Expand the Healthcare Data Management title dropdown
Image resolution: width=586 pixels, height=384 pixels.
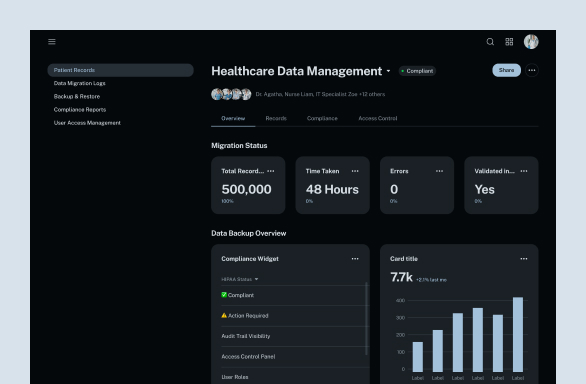388,71
